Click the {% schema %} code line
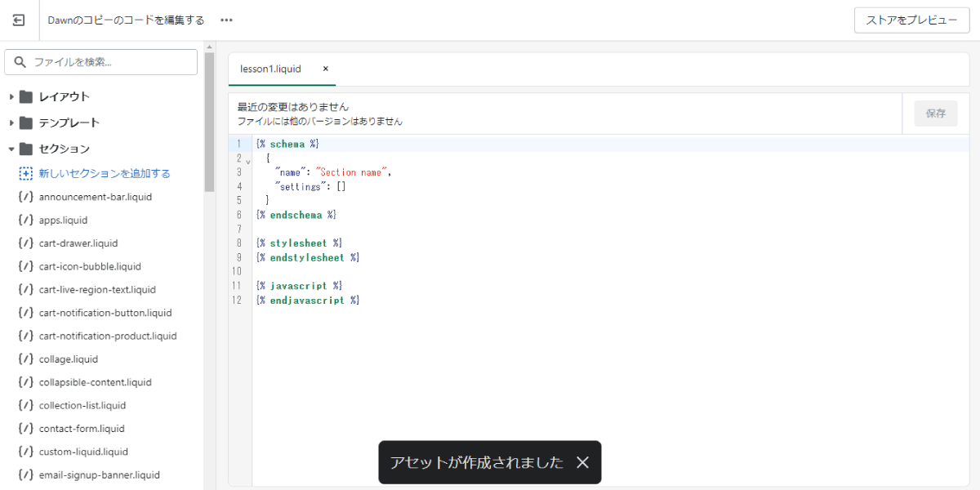 [x=287, y=144]
